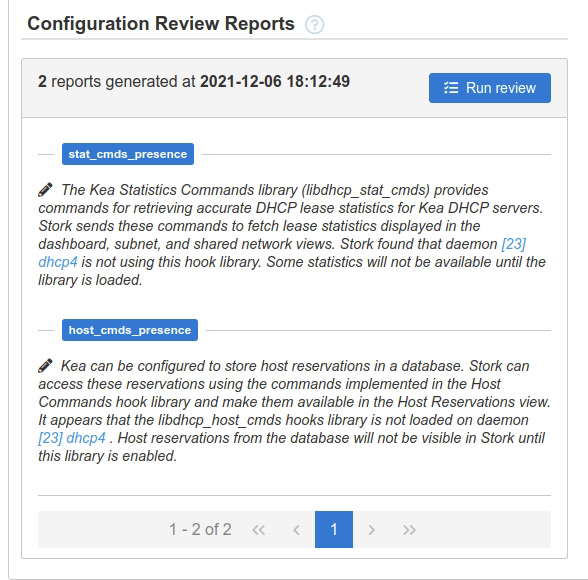Click the Configuration Review Reports heading

[x=161, y=24]
